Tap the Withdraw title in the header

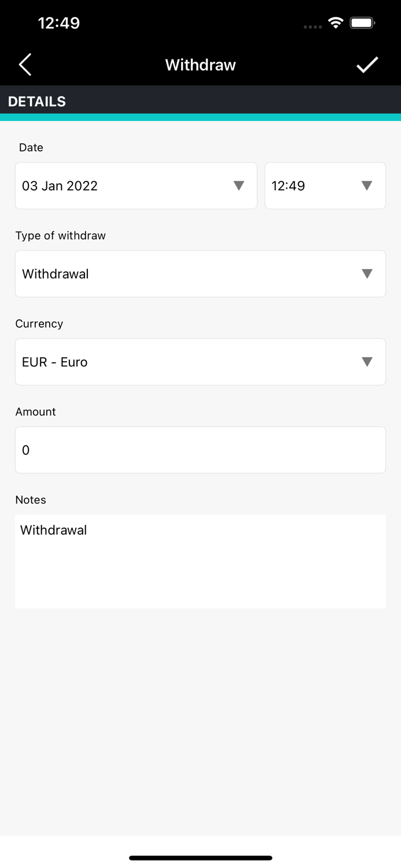pos(200,64)
